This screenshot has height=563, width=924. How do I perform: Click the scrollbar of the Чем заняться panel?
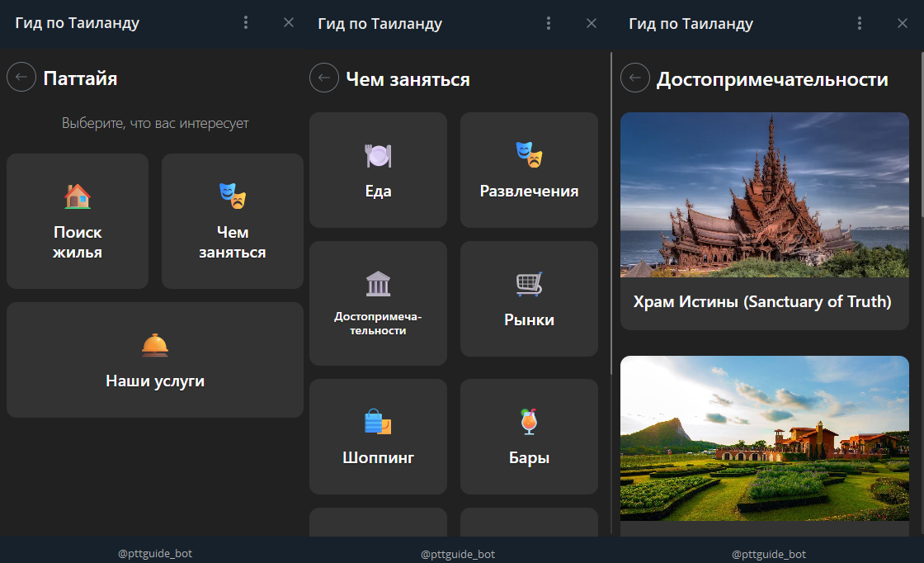pos(611,214)
